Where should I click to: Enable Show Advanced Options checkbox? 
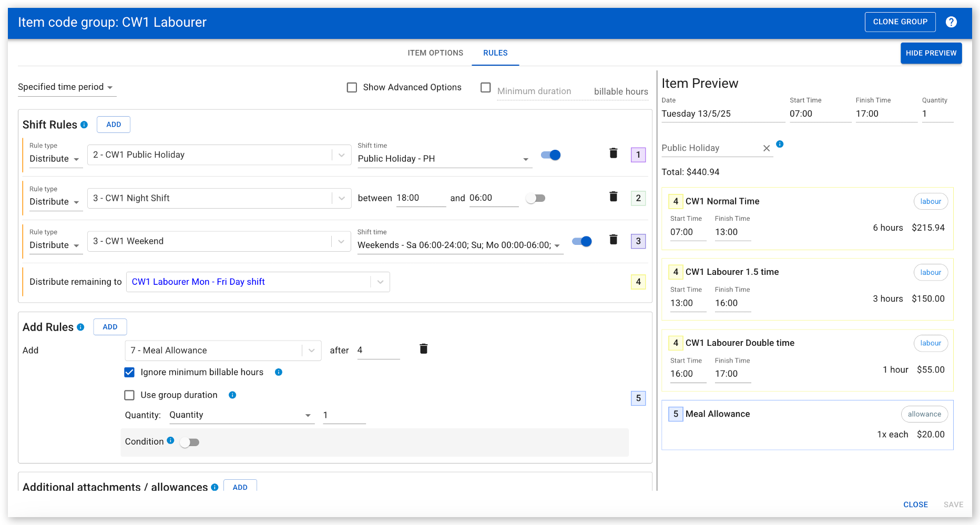tap(352, 87)
